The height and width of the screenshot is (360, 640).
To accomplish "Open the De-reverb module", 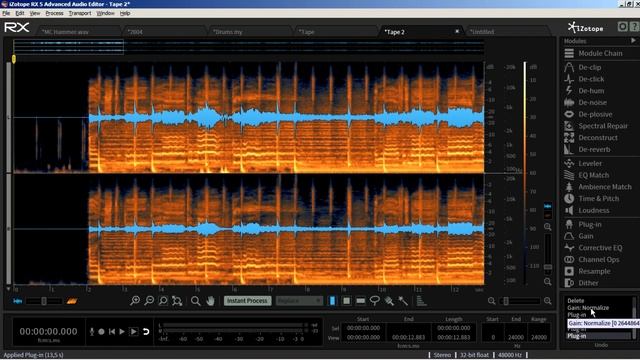I will pos(588,149).
